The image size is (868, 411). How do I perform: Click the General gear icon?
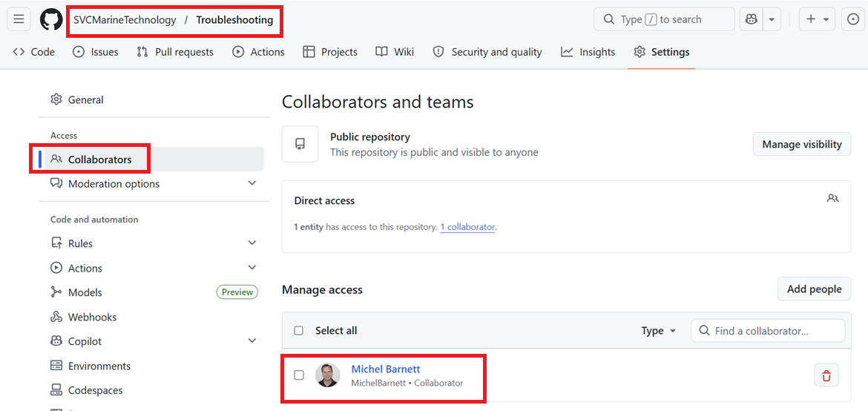pyautogui.click(x=56, y=99)
